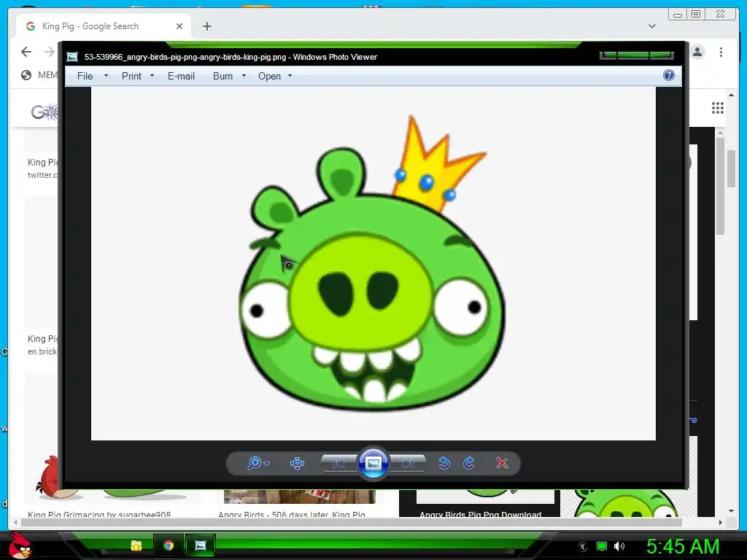This screenshot has width=747, height=560.
Task: Expand the Burn dropdown arrow
Action: point(244,76)
